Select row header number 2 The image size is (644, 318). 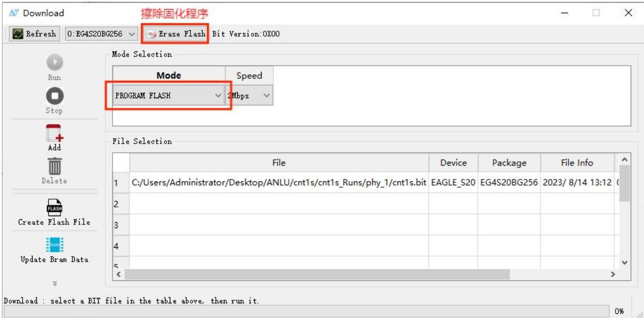click(121, 203)
